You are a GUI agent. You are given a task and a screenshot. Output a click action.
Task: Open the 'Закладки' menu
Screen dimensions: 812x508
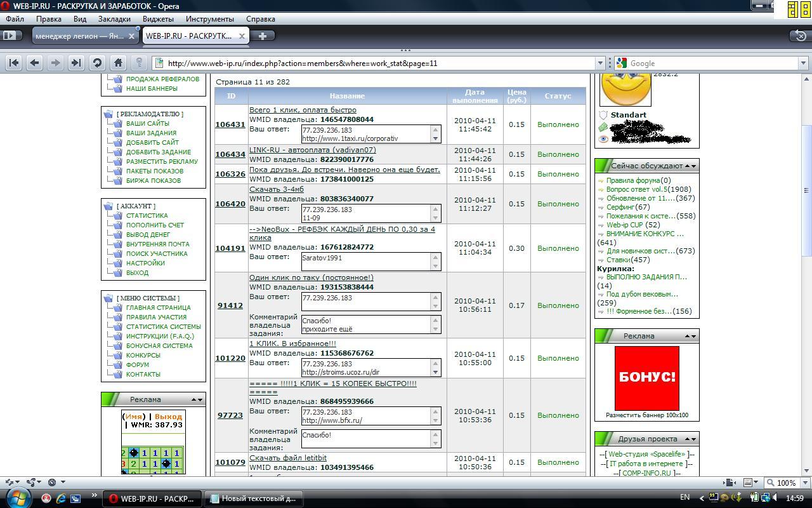point(114,19)
